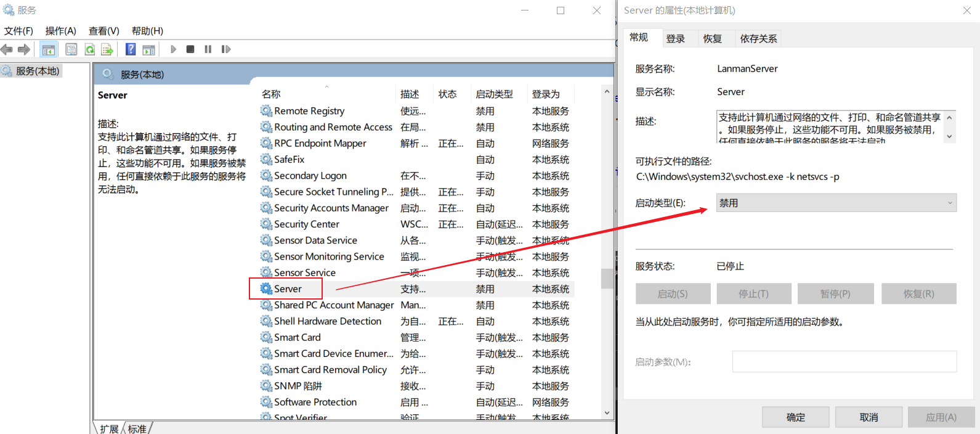Viewport: 980px width, 434px height.
Task: Click the Export List toolbar icon
Action: [107, 49]
